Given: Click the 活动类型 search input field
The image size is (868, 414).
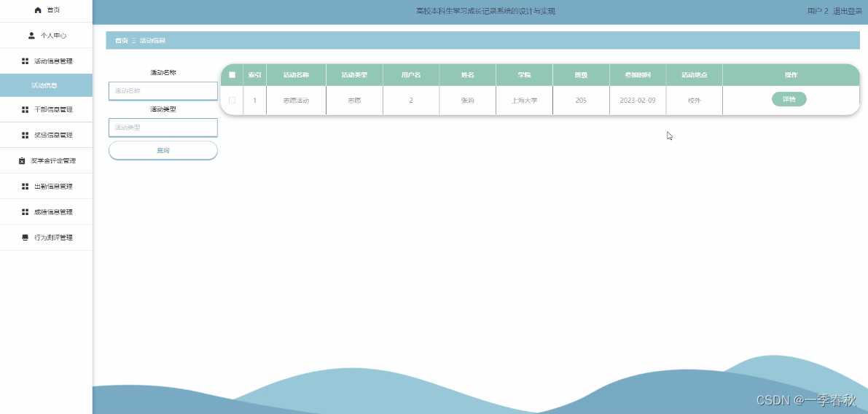Looking at the screenshot, I should 163,128.
